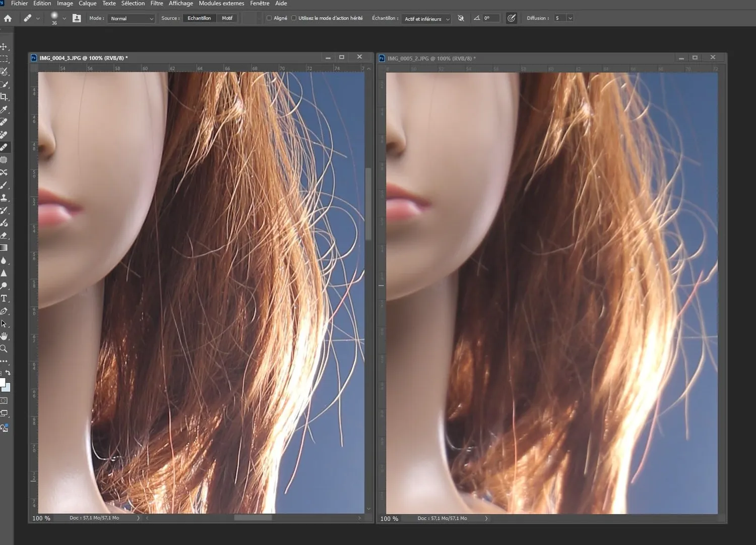Toggle Utilisez le mode d'action hérité

294,18
